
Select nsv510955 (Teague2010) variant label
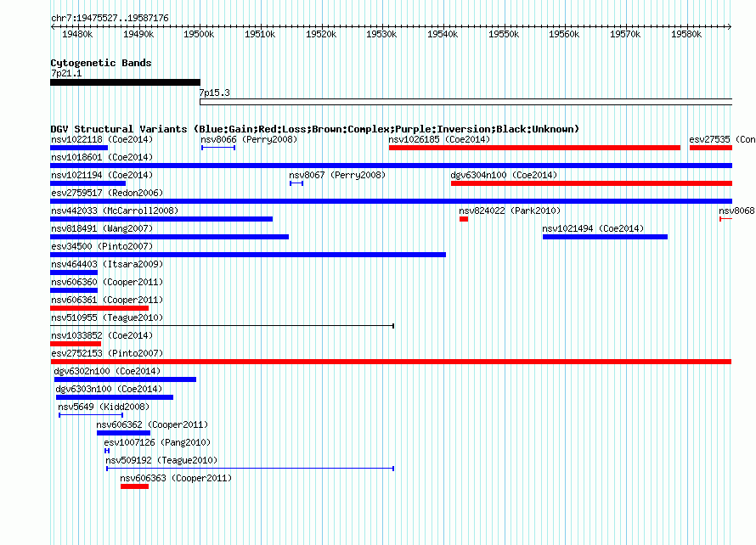tap(107, 317)
